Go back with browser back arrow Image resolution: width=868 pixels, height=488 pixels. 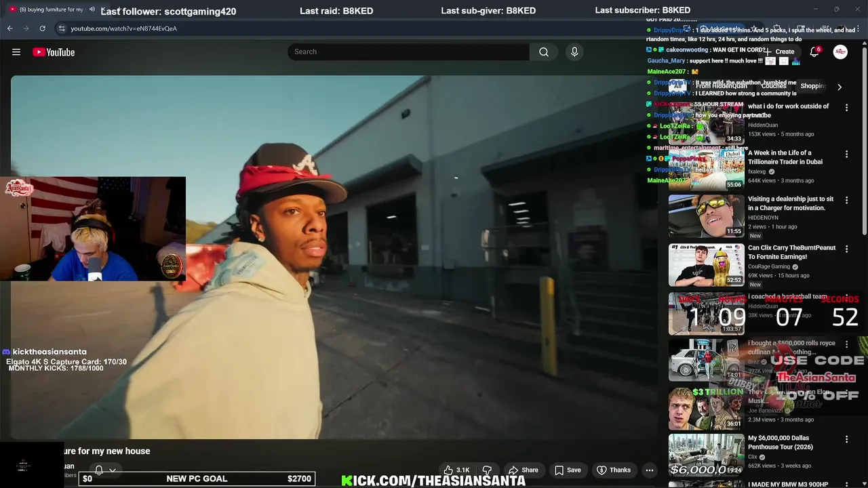[9, 28]
